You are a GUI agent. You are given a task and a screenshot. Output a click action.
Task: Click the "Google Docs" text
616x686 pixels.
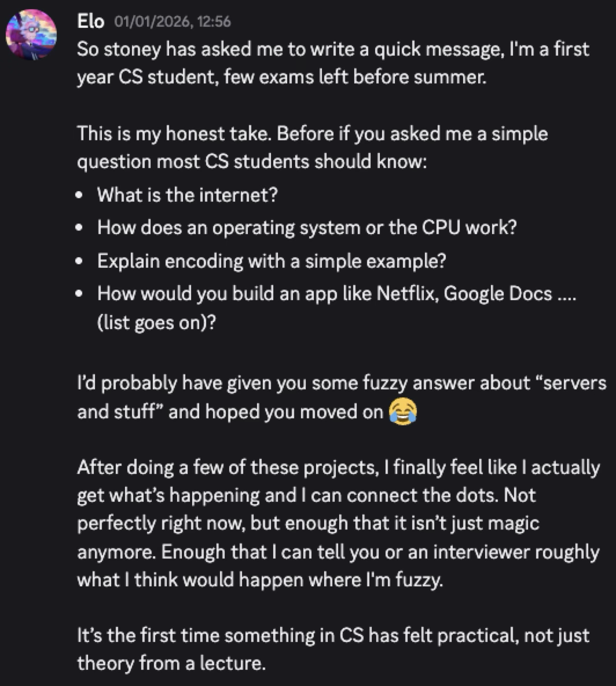tap(498, 294)
